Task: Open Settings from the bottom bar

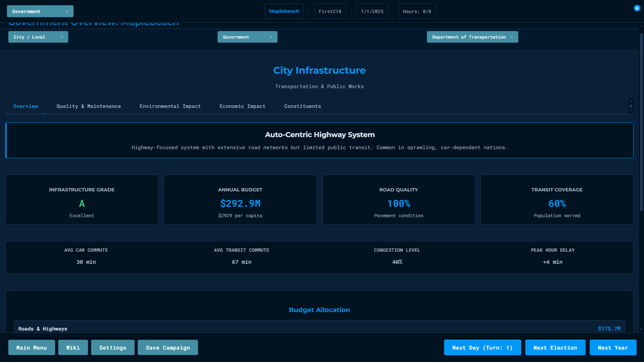Action: [113, 348]
